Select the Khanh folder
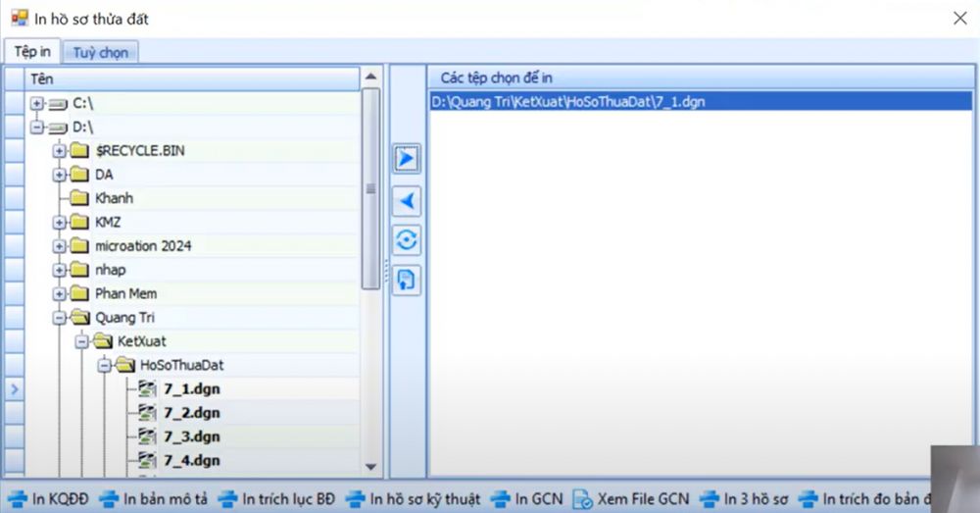The height and width of the screenshot is (513, 980). (114, 198)
